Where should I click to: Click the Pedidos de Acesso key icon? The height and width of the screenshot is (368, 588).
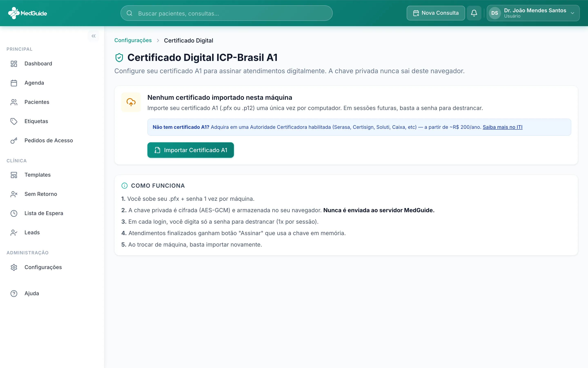click(x=14, y=141)
